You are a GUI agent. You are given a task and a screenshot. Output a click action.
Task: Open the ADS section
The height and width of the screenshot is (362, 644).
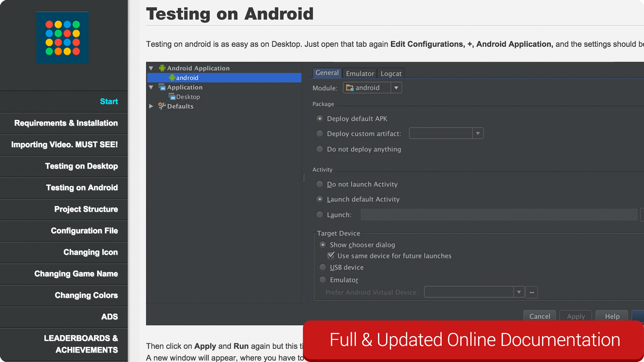pos(64,317)
